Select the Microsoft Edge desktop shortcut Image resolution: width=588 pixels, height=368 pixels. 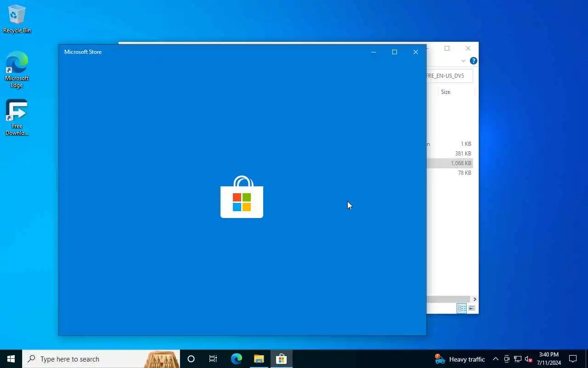[17, 69]
